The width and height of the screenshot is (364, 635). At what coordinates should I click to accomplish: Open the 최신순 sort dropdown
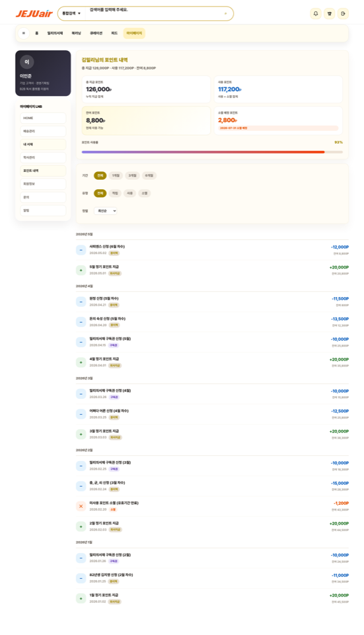[106, 210]
